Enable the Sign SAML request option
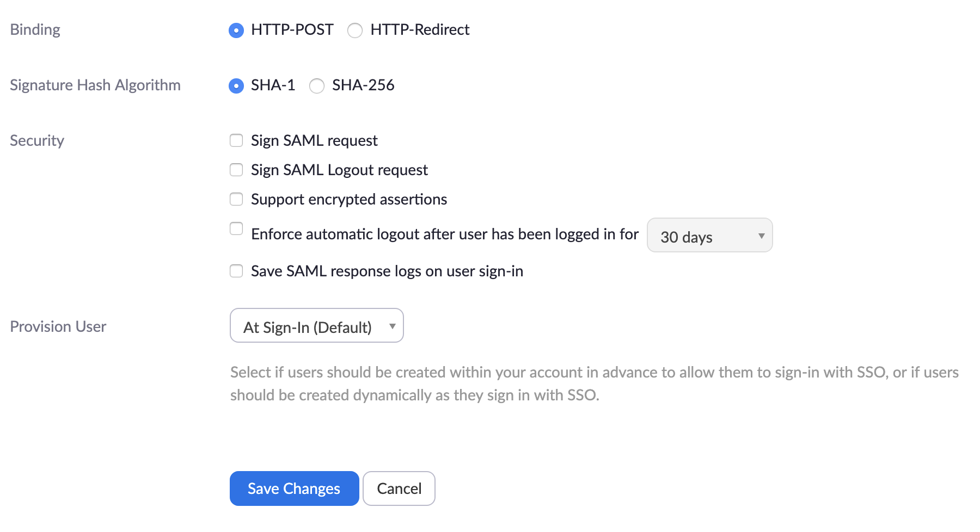Image resolution: width=980 pixels, height=532 pixels. point(236,140)
